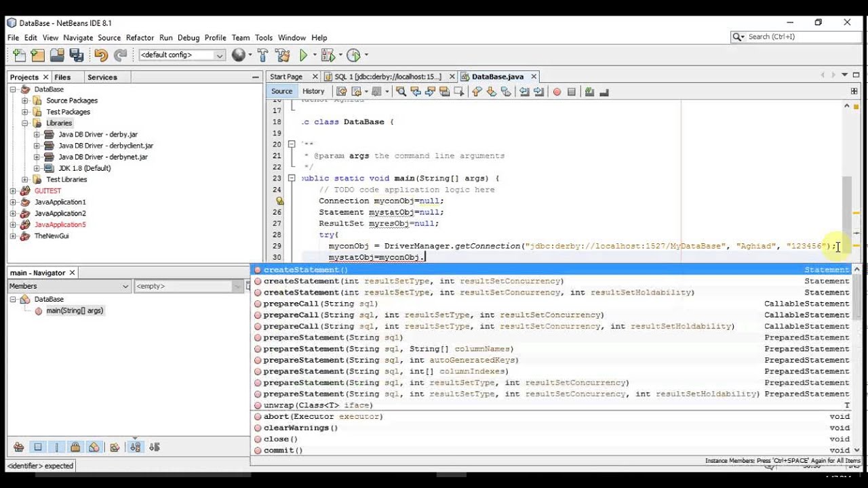Click the Profile Project icon
868x488 pixels.
pyautogui.click(x=353, y=56)
